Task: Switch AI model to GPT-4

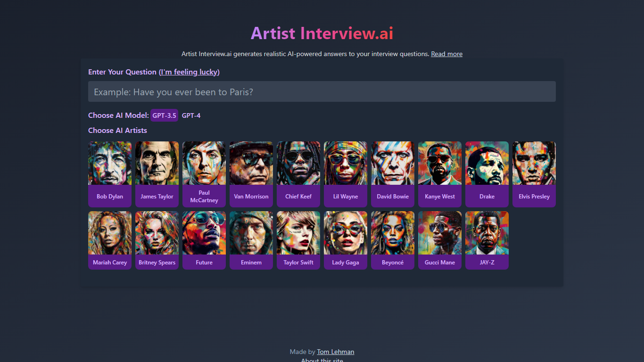Action: [x=191, y=115]
